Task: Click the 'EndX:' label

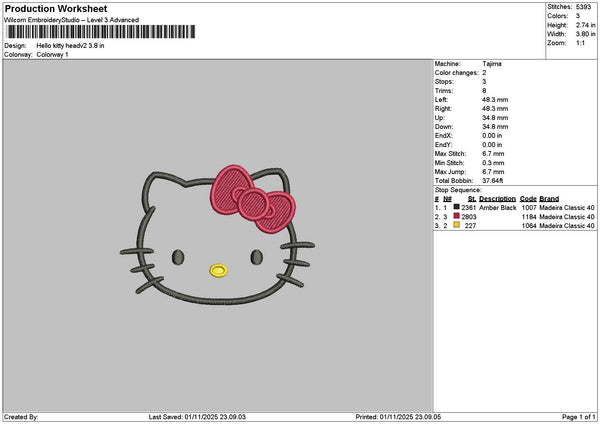Action: tap(443, 136)
